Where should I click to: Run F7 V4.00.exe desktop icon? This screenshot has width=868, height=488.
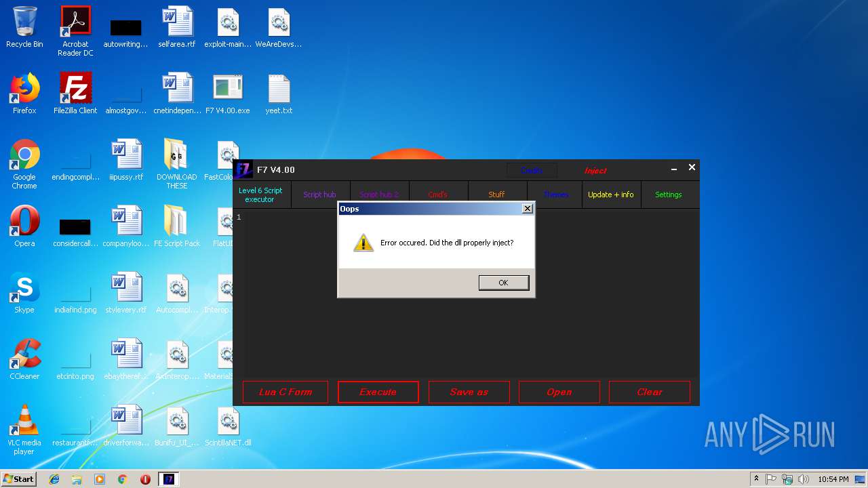(228, 94)
